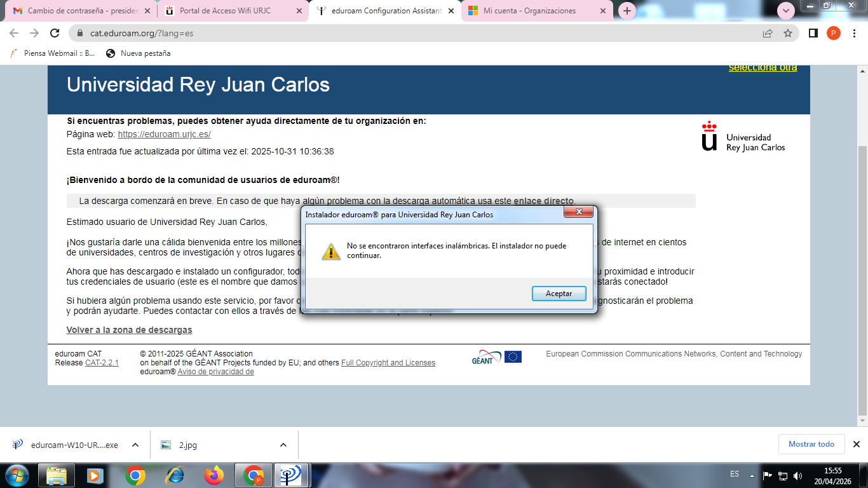Click the Windows Start orb
Screen dimensions: 868x488
pos(17,475)
